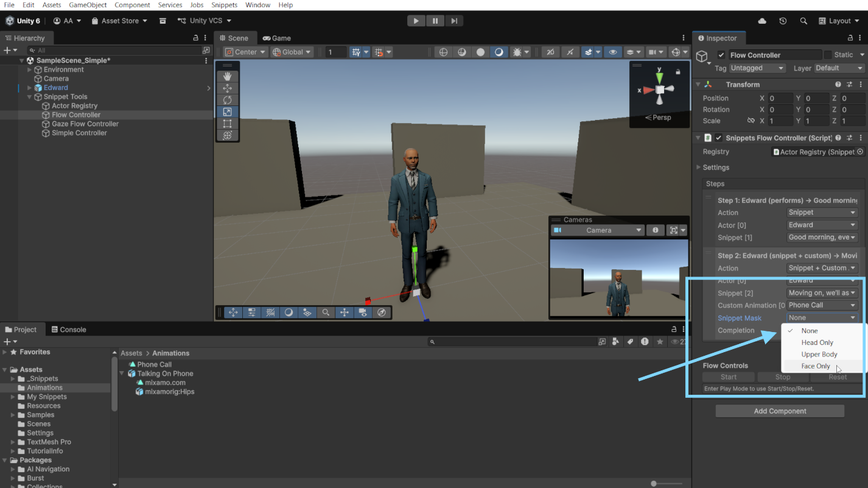This screenshot has width=868, height=488.
Task: Click the Add Component button
Action: (780, 411)
